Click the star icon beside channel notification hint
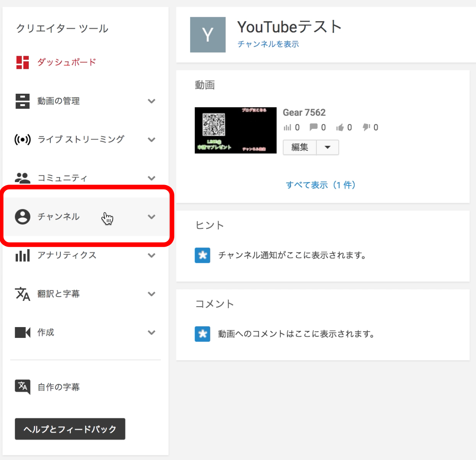The image size is (476, 460). tap(203, 255)
